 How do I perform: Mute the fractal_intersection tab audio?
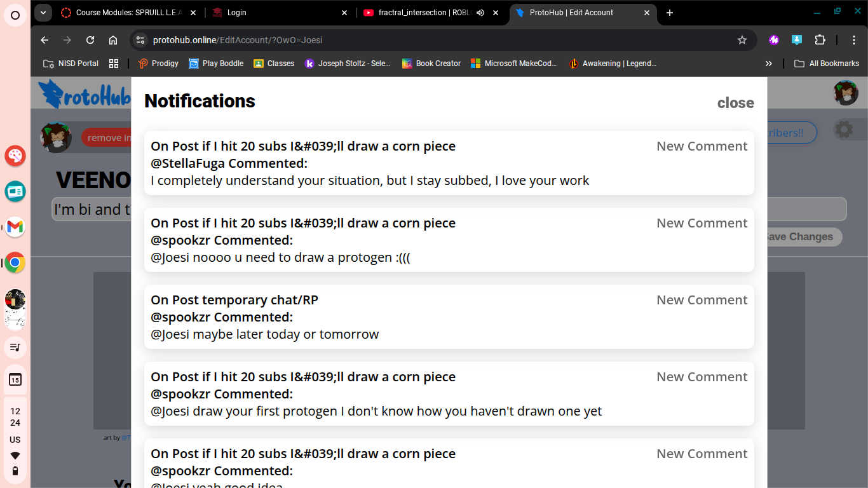click(x=480, y=13)
